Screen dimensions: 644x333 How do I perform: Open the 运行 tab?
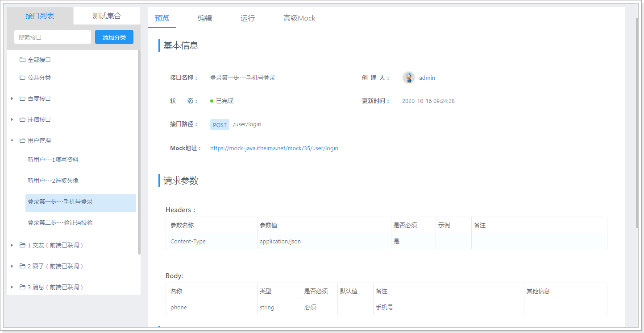coord(247,18)
